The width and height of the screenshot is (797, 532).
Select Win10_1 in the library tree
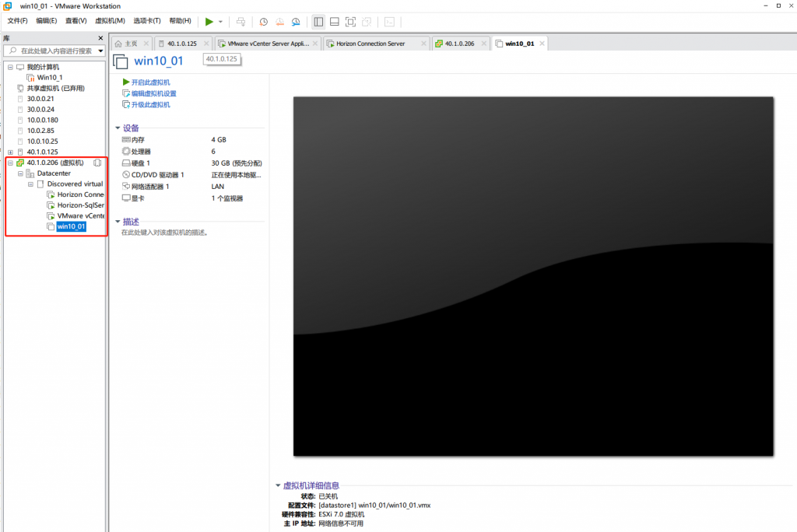[x=50, y=78]
